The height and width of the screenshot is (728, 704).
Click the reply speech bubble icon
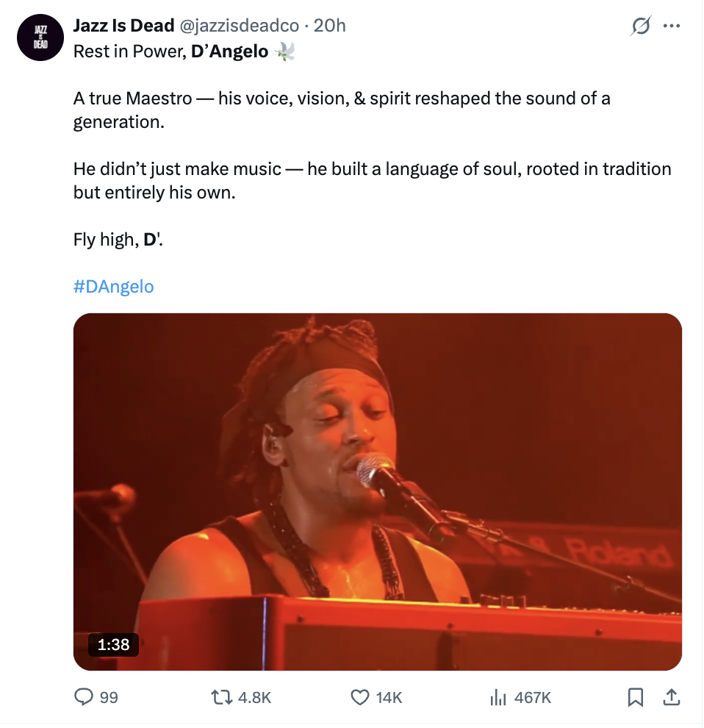pos(85,696)
